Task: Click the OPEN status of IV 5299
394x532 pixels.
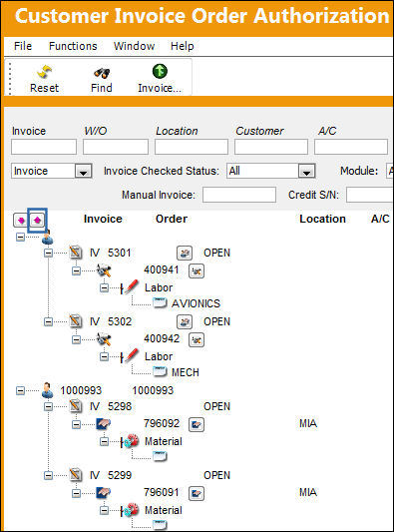Action: click(217, 475)
